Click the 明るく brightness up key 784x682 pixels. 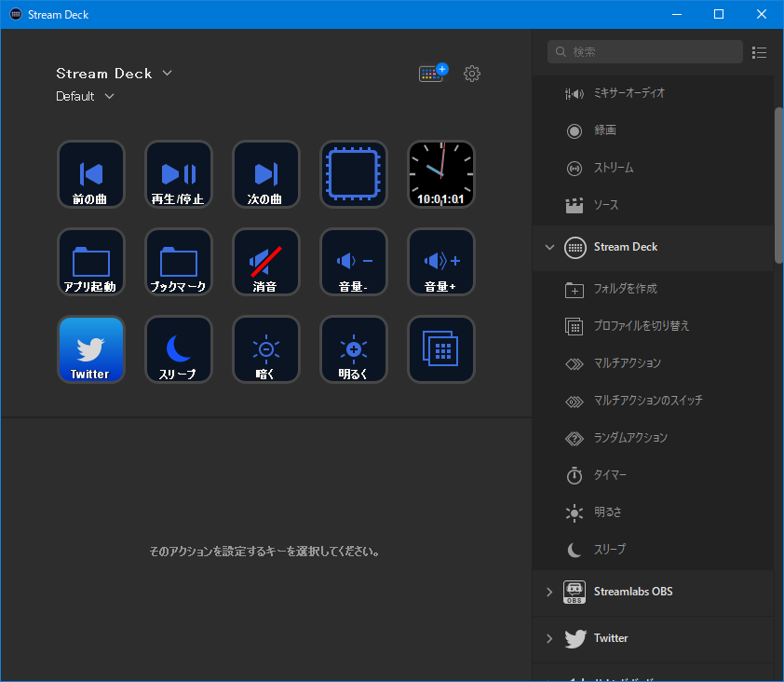coord(354,349)
